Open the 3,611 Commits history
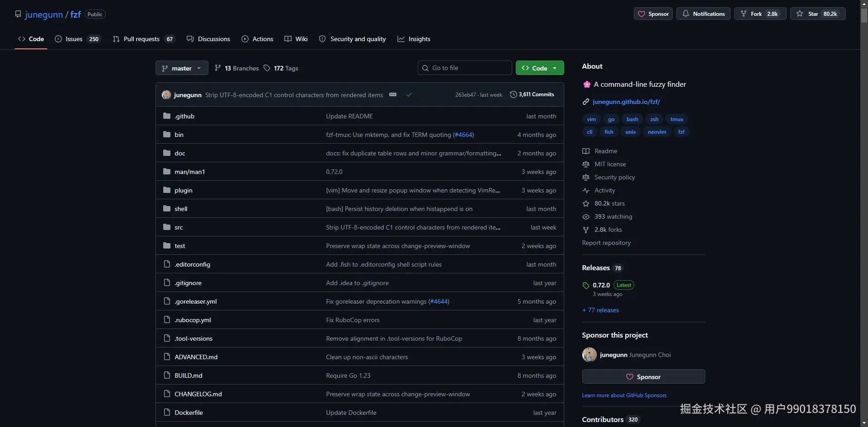 pos(532,94)
